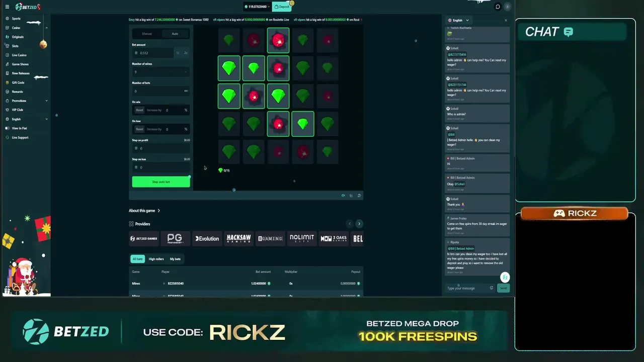
Task: Open Gift Code in the sidebar
Action: pos(18,82)
